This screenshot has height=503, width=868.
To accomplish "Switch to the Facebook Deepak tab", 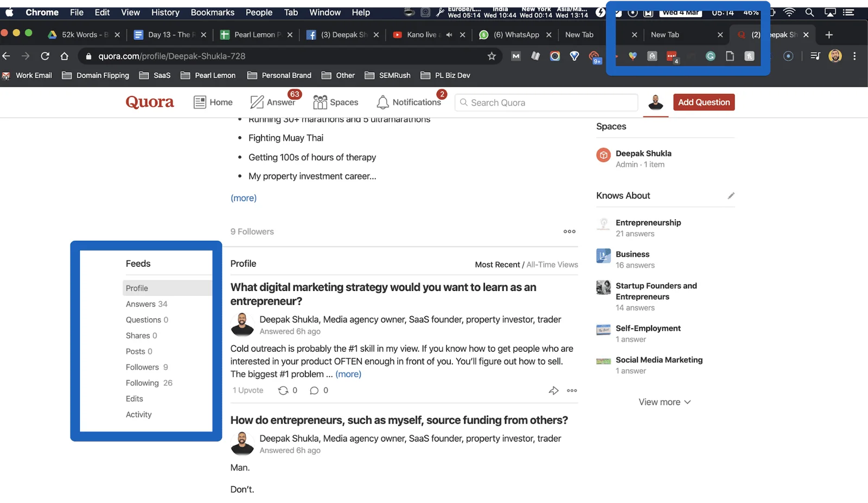I will coord(342,35).
